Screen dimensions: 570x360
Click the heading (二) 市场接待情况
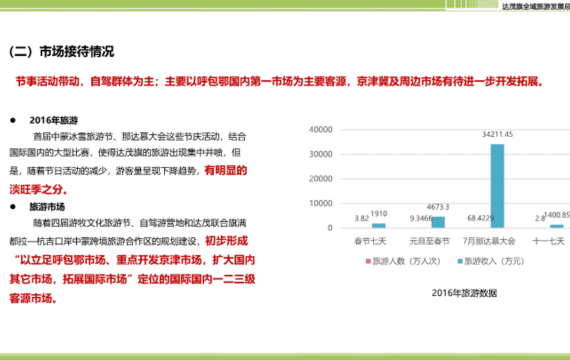point(61,51)
